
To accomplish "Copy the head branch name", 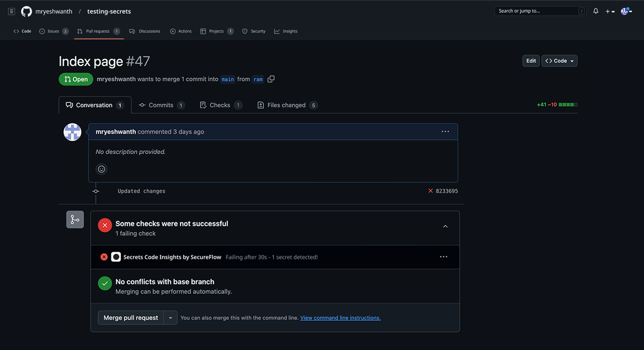I will point(271,79).
